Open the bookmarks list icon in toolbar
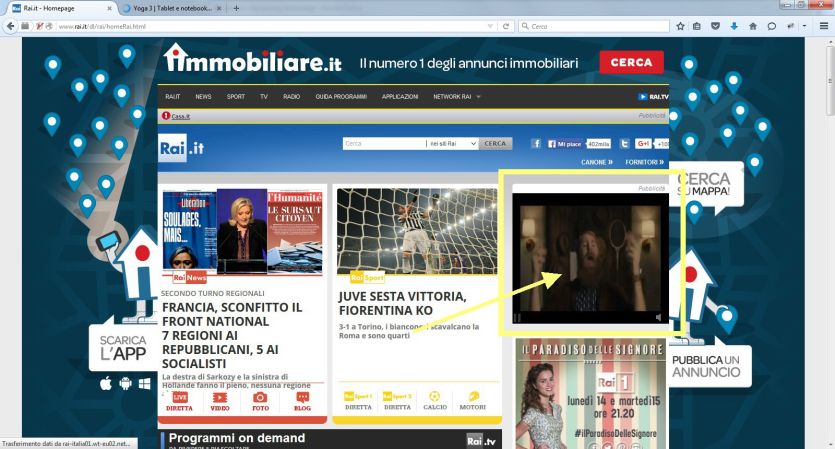The width and height of the screenshot is (835, 449). coord(697,26)
